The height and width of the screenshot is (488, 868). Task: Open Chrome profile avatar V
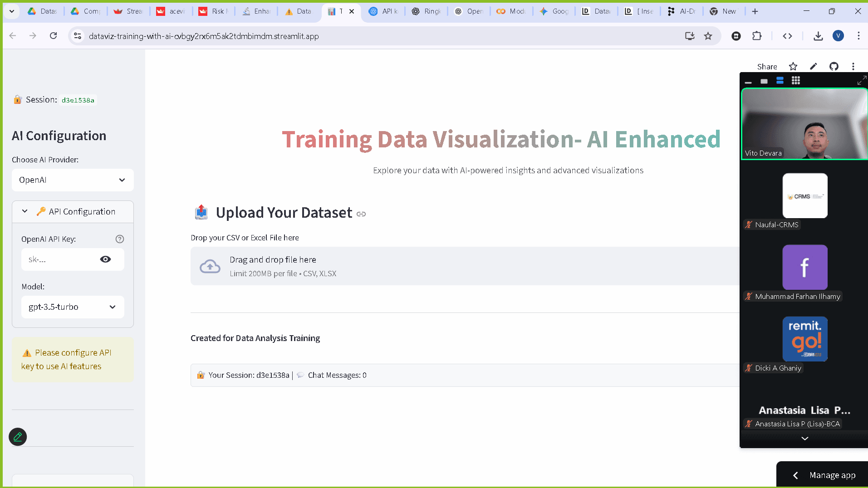838,36
